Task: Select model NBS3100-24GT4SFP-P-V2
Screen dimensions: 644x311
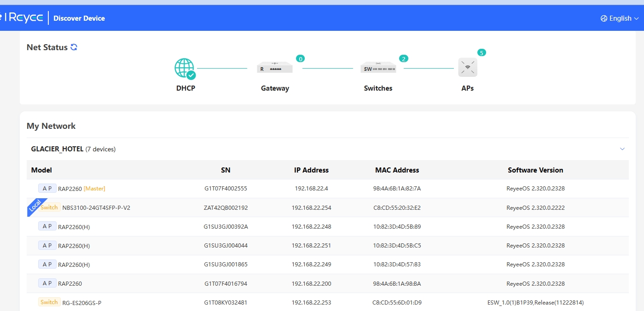Action: click(x=96, y=207)
